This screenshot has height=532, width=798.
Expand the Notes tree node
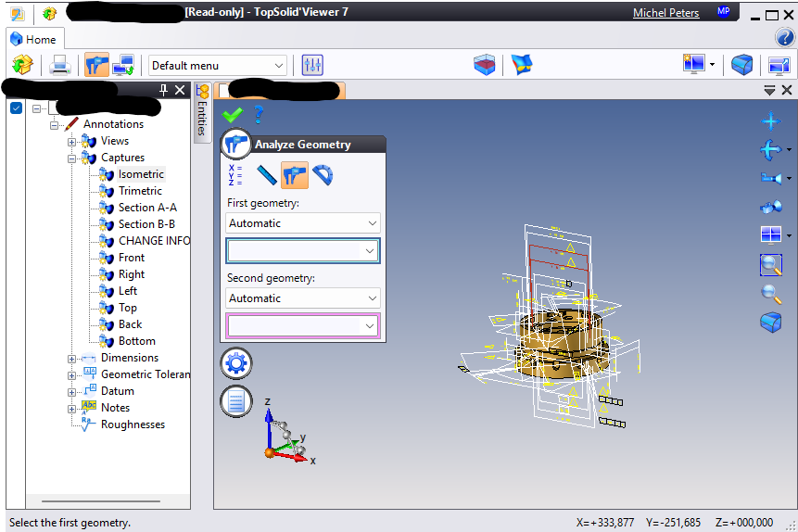(71, 409)
